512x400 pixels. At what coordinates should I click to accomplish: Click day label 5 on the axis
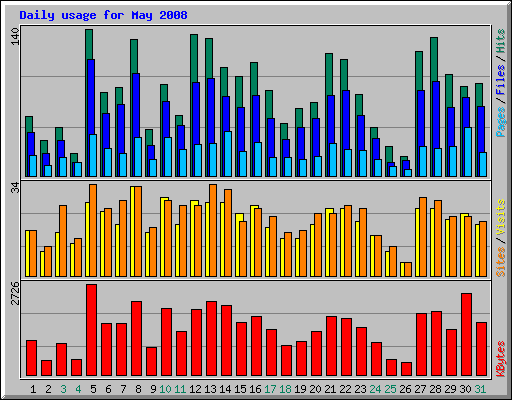[93, 389]
